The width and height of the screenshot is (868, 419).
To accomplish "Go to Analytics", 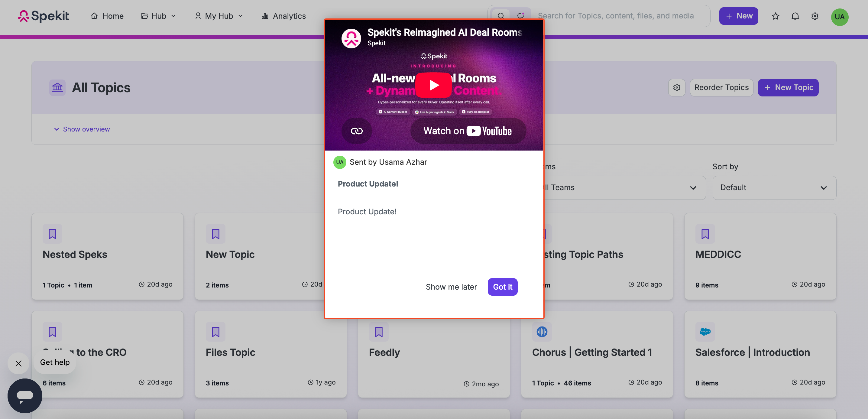I will click(x=283, y=16).
